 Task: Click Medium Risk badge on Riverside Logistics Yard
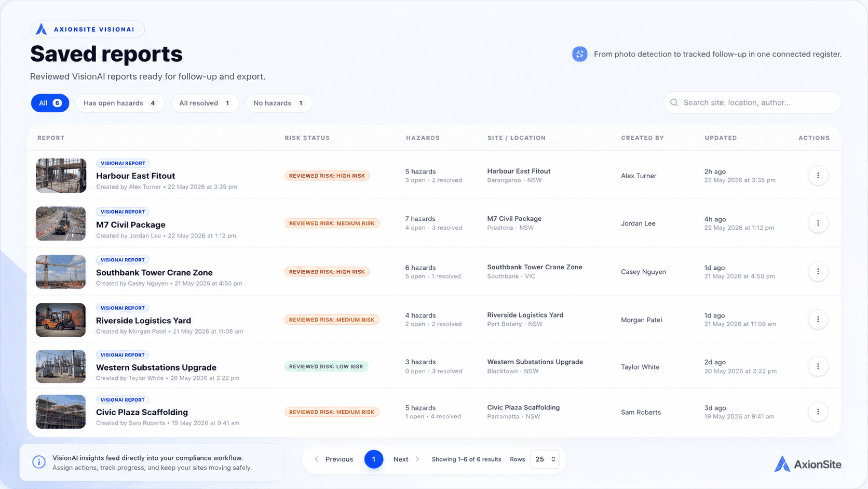(x=332, y=320)
